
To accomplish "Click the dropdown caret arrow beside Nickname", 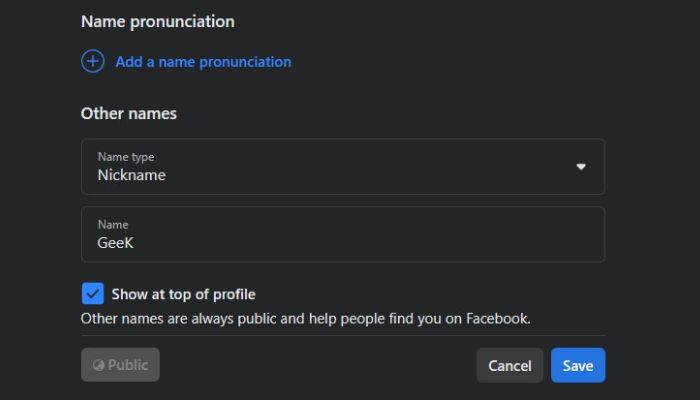I will click(x=581, y=166).
